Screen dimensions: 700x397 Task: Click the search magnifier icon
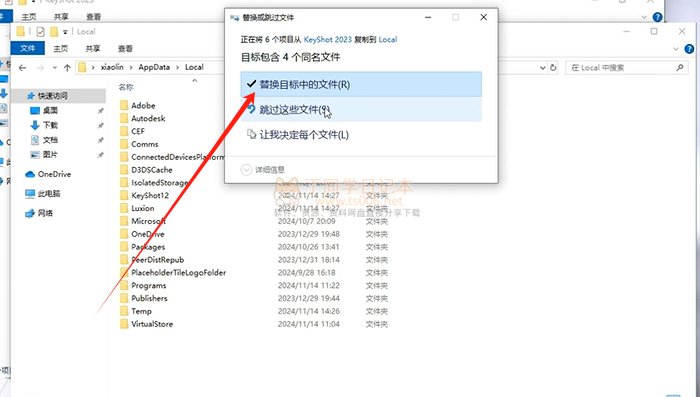pos(680,67)
